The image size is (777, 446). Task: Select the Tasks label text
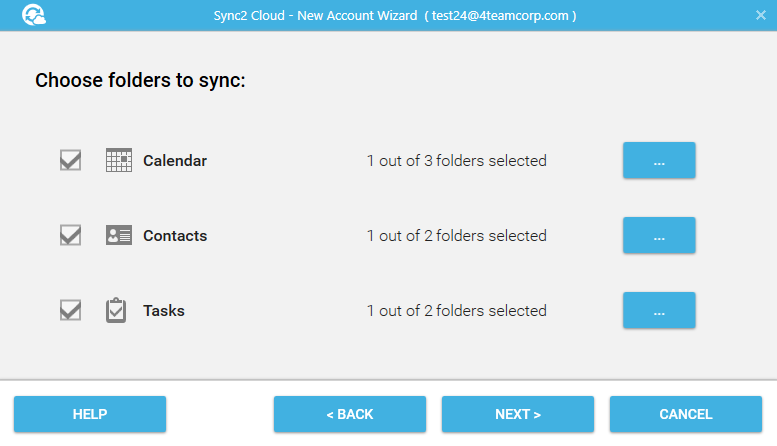coord(164,311)
